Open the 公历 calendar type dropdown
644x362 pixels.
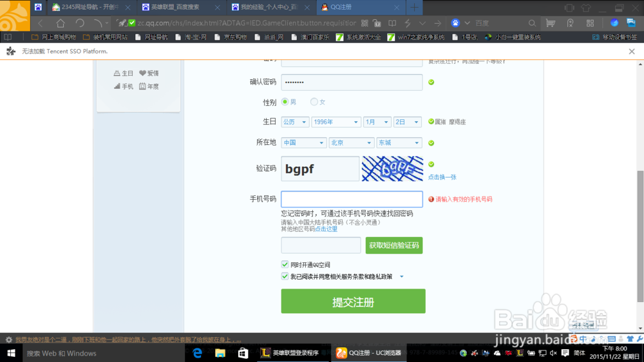[x=295, y=122]
